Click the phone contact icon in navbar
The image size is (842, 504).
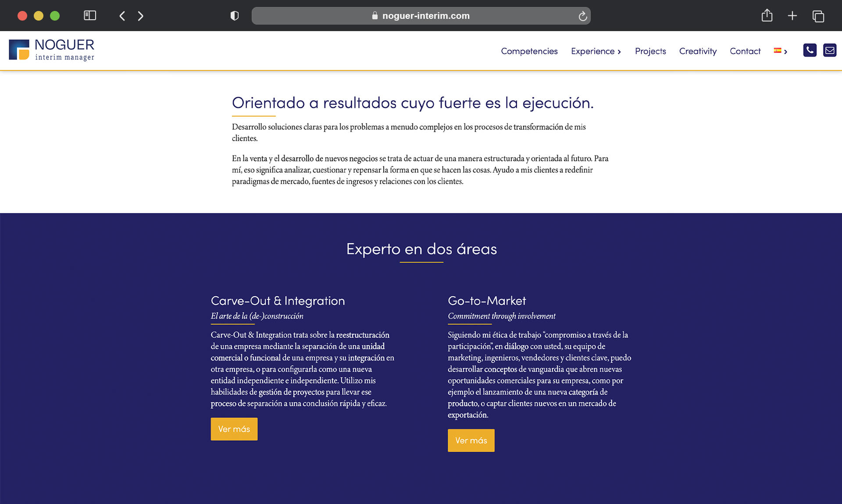tap(809, 50)
